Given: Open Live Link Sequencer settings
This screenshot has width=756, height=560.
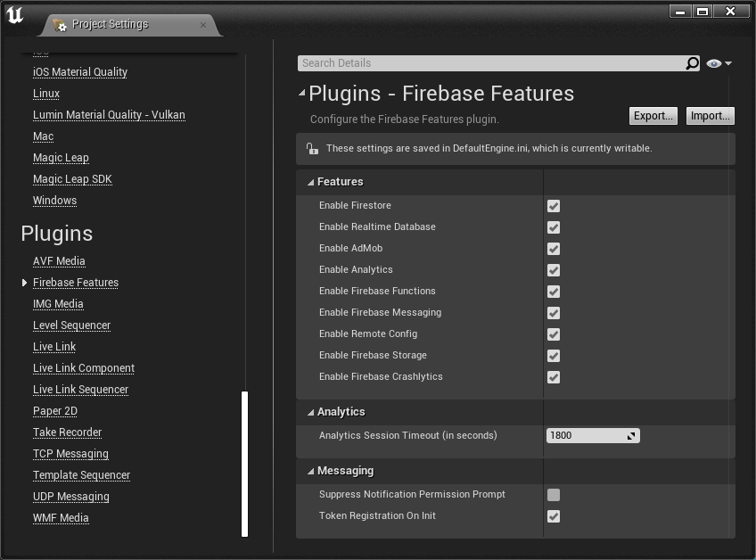Looking at the screenshot, I should click(x=80, y=390).
